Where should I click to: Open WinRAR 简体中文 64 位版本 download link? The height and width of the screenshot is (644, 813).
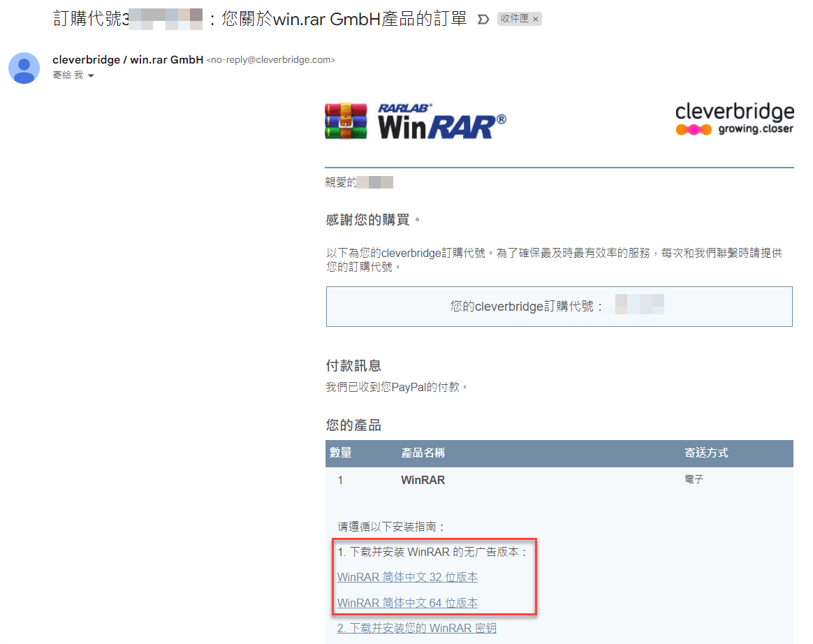click(407, 603)
